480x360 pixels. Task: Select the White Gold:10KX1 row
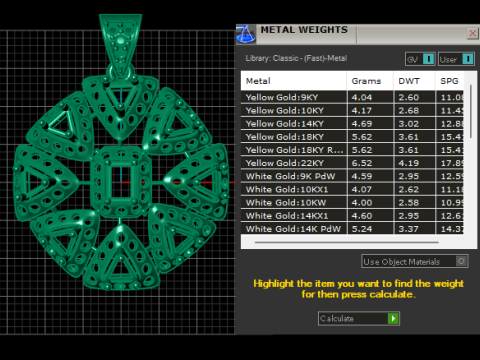pyautogui.click(x=352, y=189)
